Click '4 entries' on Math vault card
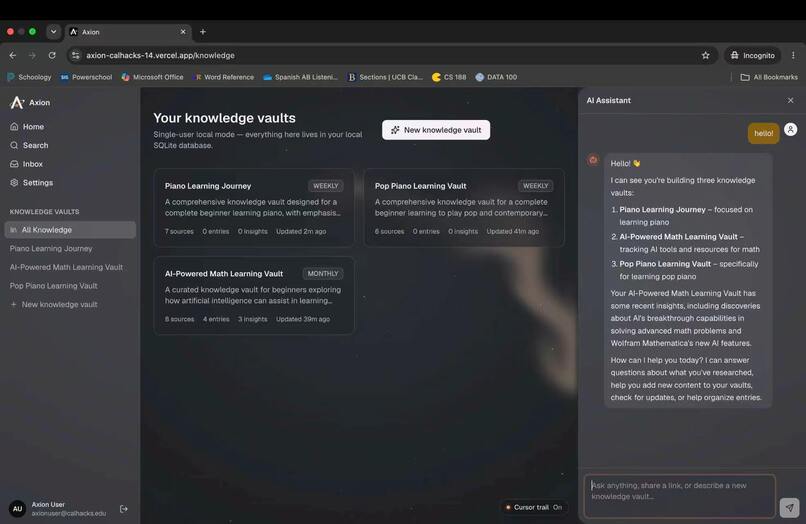The width and height of the screenshot is (806, 524). click(216, 319)
